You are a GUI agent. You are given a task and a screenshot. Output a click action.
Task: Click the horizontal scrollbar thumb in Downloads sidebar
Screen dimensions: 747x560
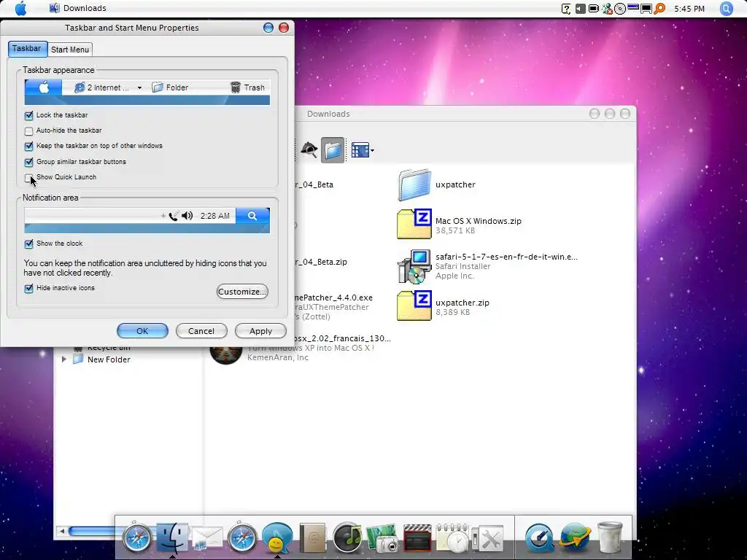91,531
